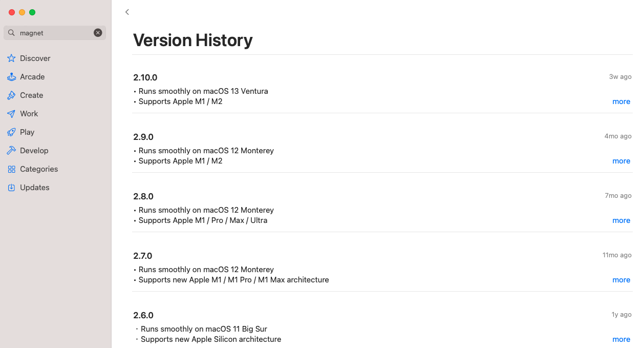Image resolution: width=644 pixels, height=348 pixels.
Task: Click the Develop hammer icon
Action: pyautogui.click(x=11, y=151)
